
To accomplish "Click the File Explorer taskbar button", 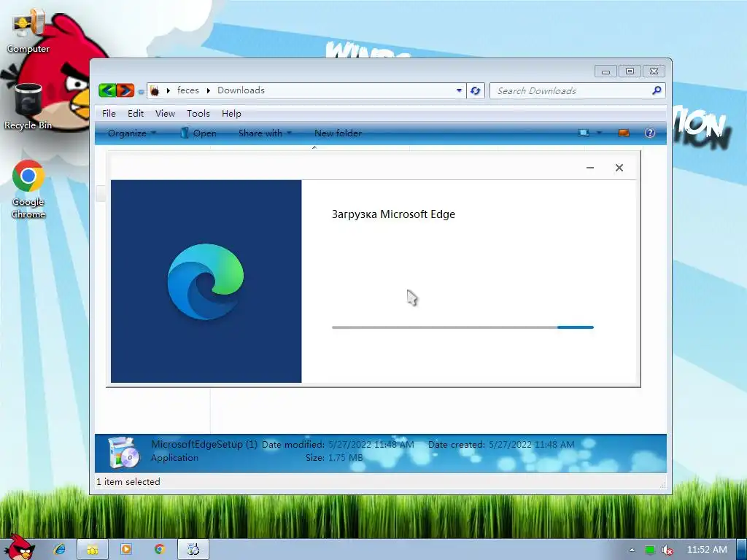I will coord(93,550).
